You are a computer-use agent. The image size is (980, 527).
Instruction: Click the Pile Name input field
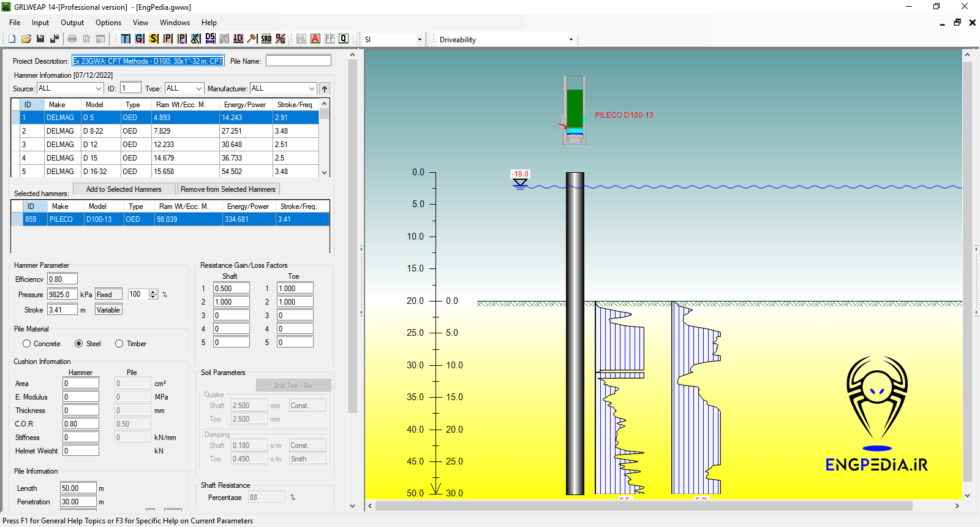pos(298,61)
